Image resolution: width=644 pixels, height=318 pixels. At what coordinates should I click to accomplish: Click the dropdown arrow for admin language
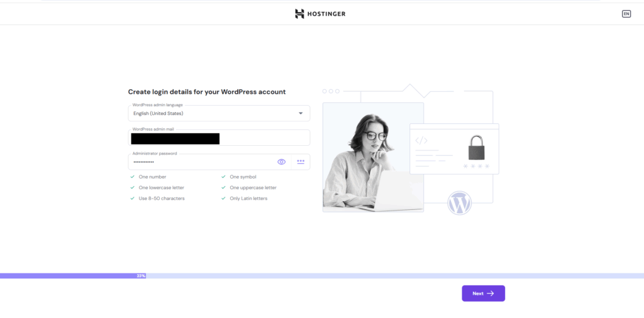(x=301, y=114)
